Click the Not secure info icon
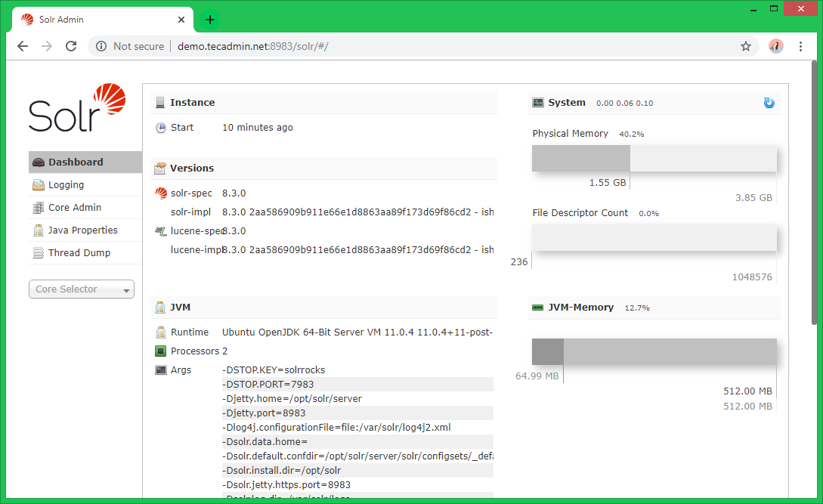Image resolution: width=823 pixels, height=504 pixels. [x=101, y=46]
